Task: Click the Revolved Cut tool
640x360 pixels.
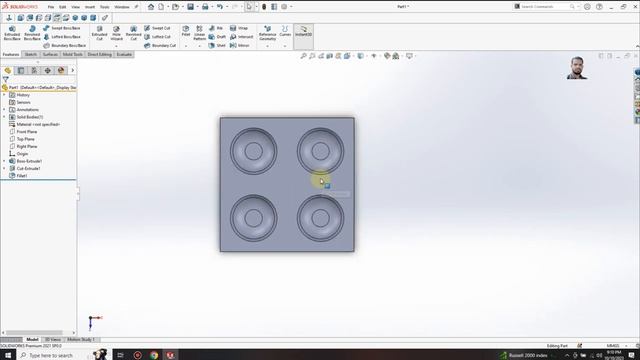Action: click(x=133, y=33)
